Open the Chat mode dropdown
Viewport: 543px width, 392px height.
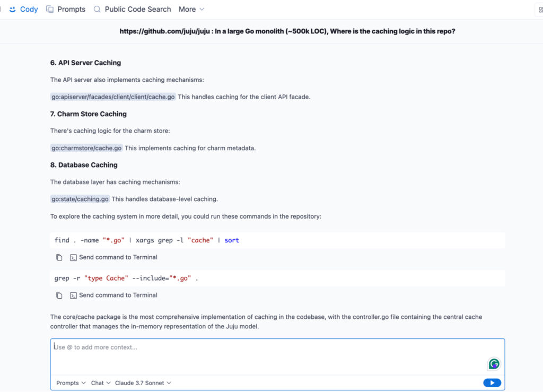click(101, 383)
